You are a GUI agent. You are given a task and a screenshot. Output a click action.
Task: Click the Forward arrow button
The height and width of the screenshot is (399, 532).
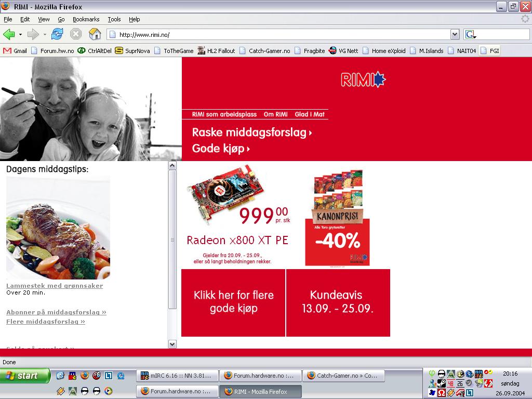point(33,34)
